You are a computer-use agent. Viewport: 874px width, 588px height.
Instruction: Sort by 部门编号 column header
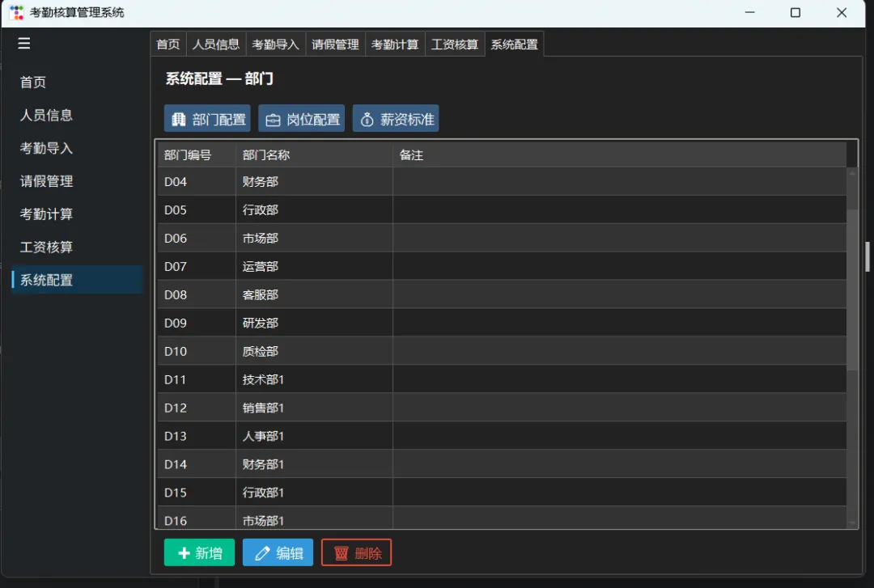[x=197, y=155]
